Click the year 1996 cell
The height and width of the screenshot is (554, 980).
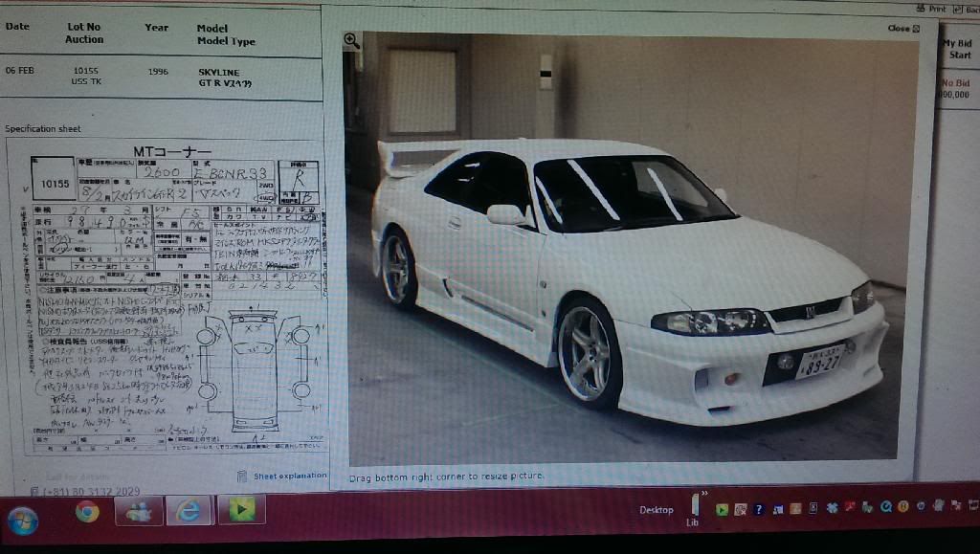tap(158, 72)
